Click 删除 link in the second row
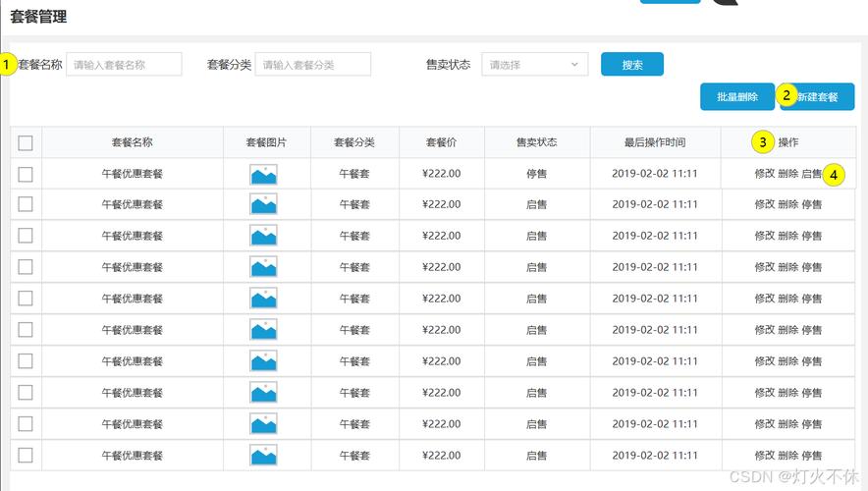868x491 pixels. [787, 205]
